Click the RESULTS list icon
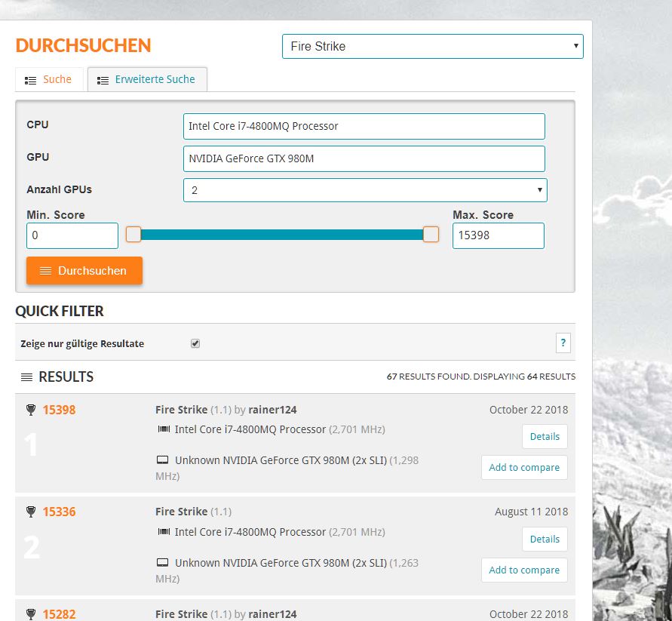This screenshot has width=672, height=621. tap(26, 377)
